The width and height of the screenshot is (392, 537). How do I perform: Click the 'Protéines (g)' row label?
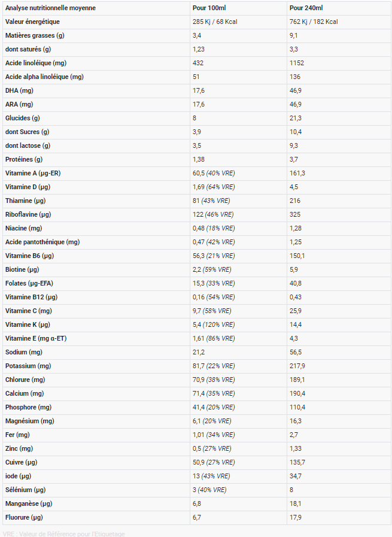(24, 159)
